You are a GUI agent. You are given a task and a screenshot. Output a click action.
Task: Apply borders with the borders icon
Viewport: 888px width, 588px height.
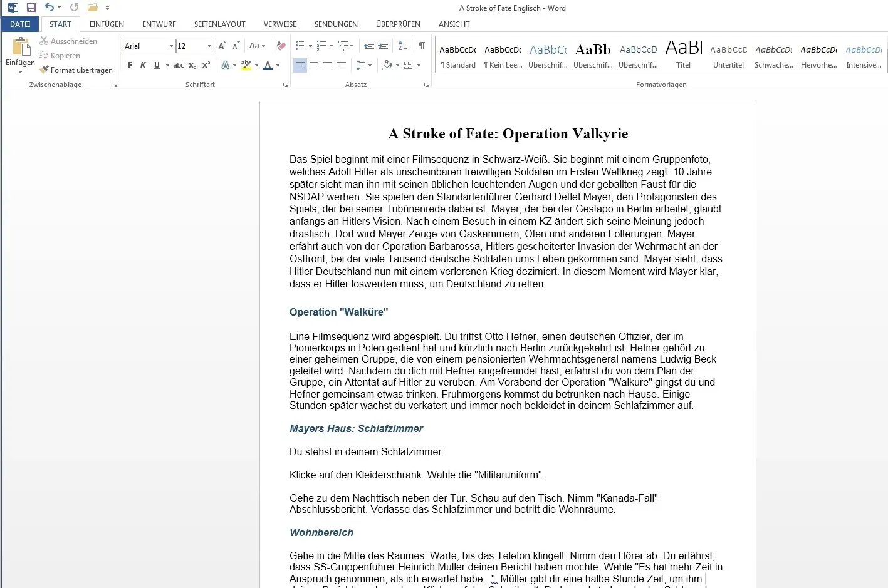(409, 65)
